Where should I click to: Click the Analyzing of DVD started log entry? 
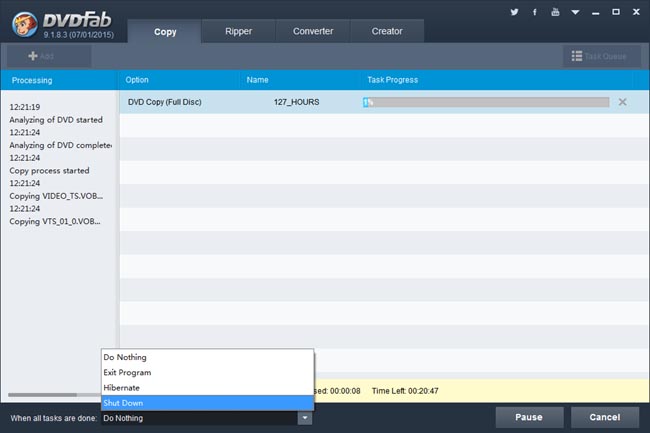pyautogui.click(x=56, y=120)
